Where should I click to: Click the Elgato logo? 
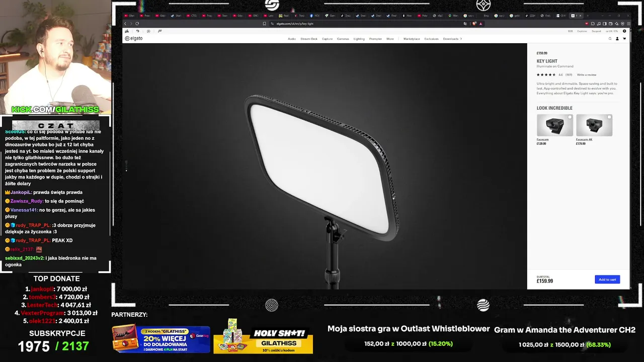(134, 39)
